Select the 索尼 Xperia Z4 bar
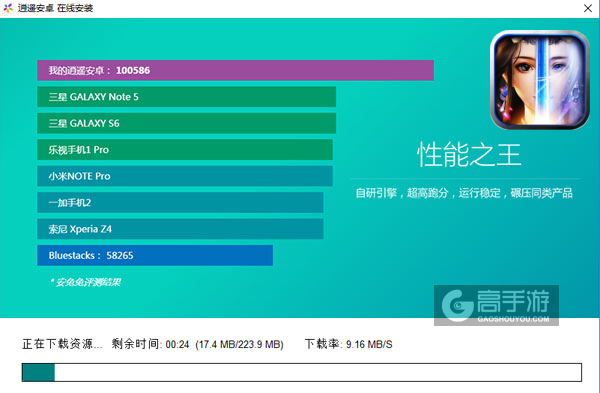Image resolution: width=600 pixels, height=393 pixels. 180,229
